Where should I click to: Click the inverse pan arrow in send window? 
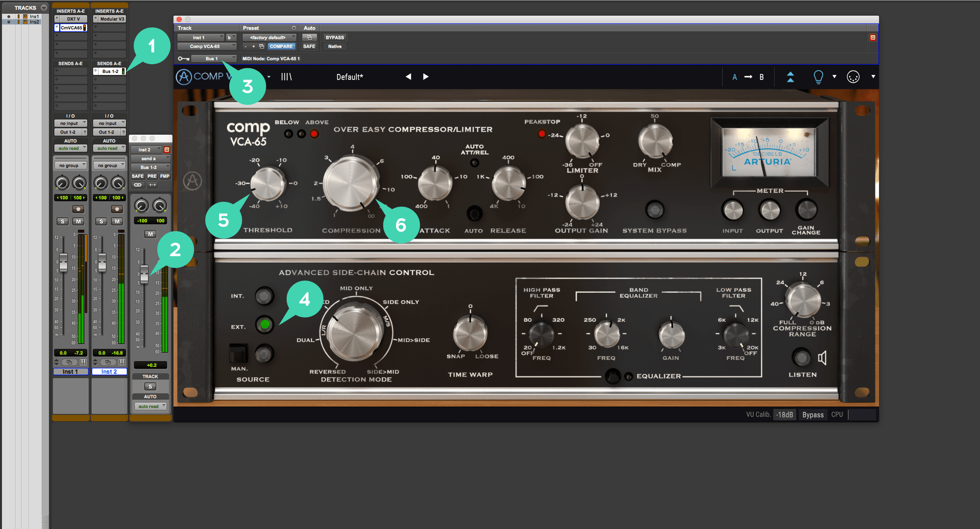pos(153,185)
